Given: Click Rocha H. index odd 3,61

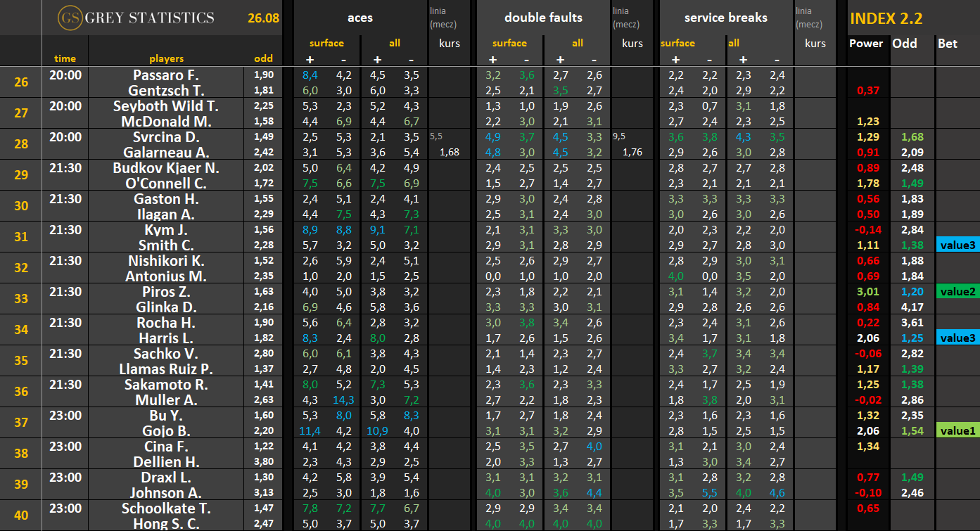Looking at the screenshot, I should tap(912, 322).
